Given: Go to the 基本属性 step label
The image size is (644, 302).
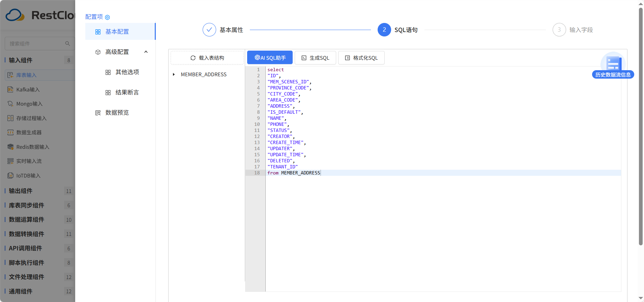Looking at the screenshot, I should point(231,30).
